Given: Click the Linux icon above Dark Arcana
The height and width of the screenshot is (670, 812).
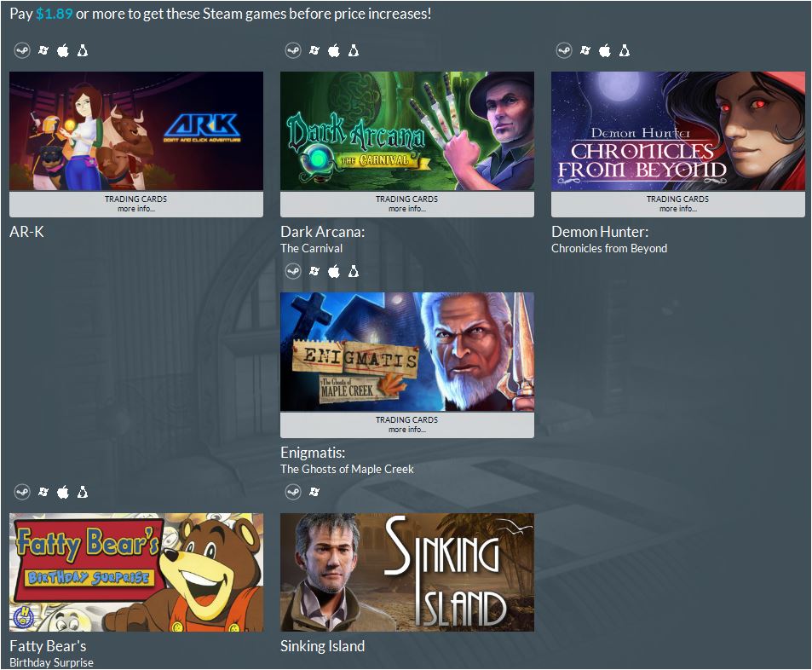Looking at the screenshot, I should 354,50.
